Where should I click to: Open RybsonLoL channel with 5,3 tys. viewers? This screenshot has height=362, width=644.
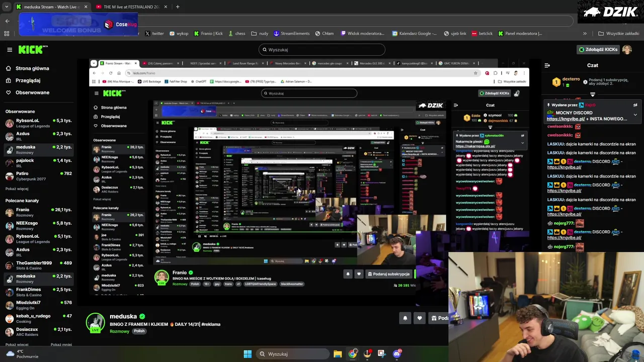point(38,123)
